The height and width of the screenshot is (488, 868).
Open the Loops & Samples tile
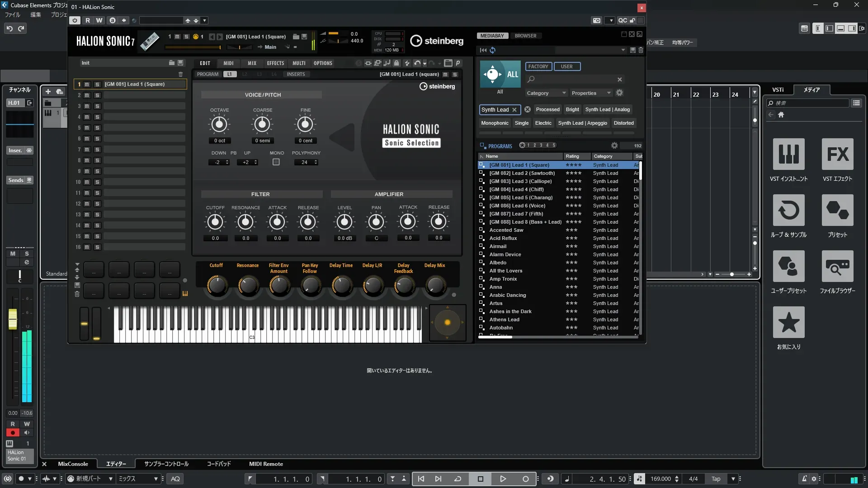(788, 210)
